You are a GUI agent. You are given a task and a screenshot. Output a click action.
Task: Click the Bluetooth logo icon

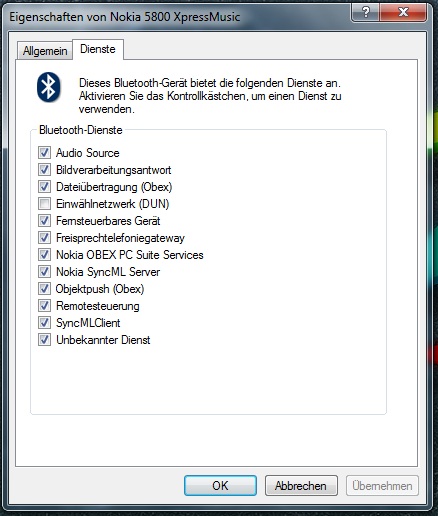pyautogui.click(x=49, y=87)
